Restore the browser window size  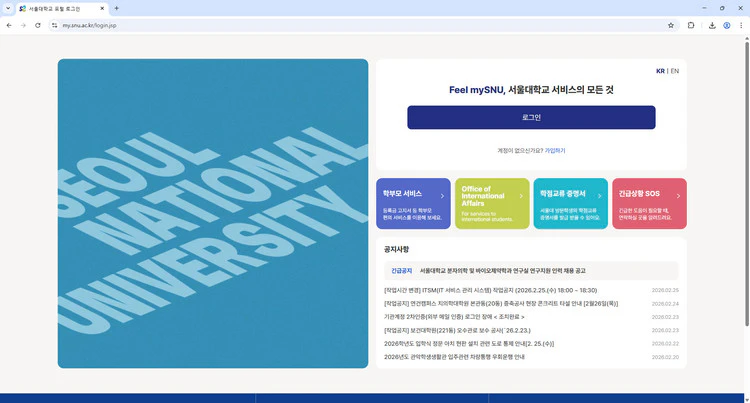click(x=722, y=8)
